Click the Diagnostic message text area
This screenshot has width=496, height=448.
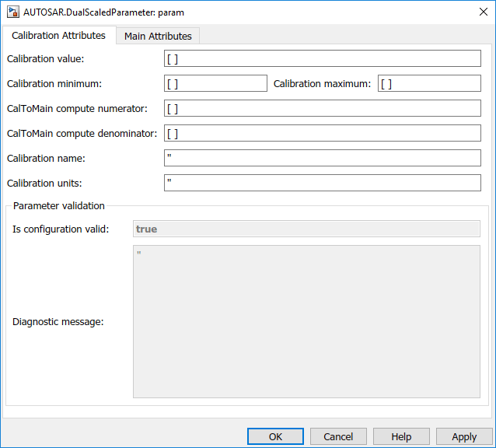pos(306,321)
